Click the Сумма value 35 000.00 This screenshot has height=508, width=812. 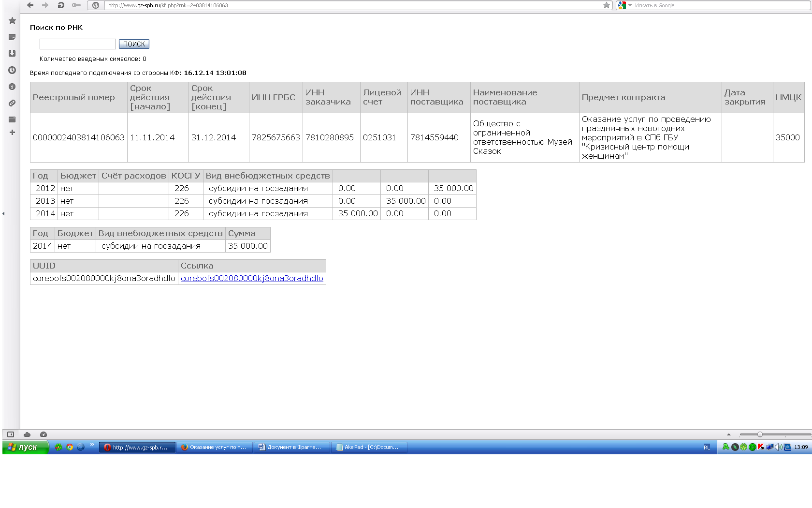tap(248, 246)
